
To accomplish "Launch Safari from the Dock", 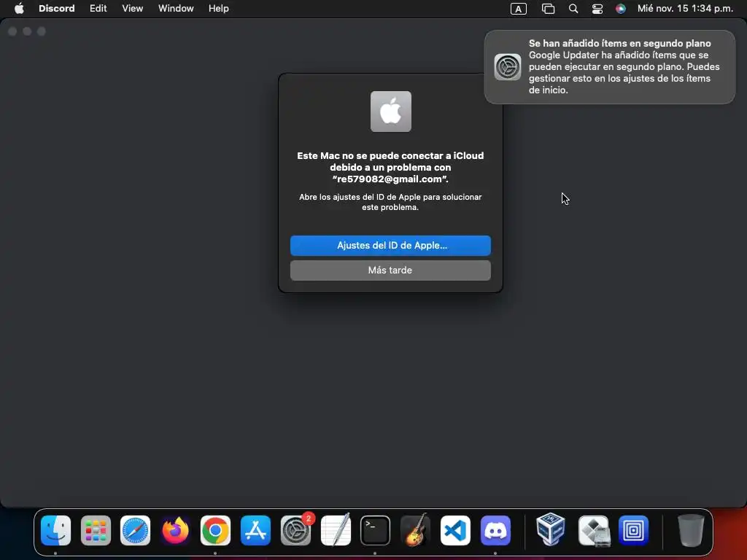I will [135, 531].
